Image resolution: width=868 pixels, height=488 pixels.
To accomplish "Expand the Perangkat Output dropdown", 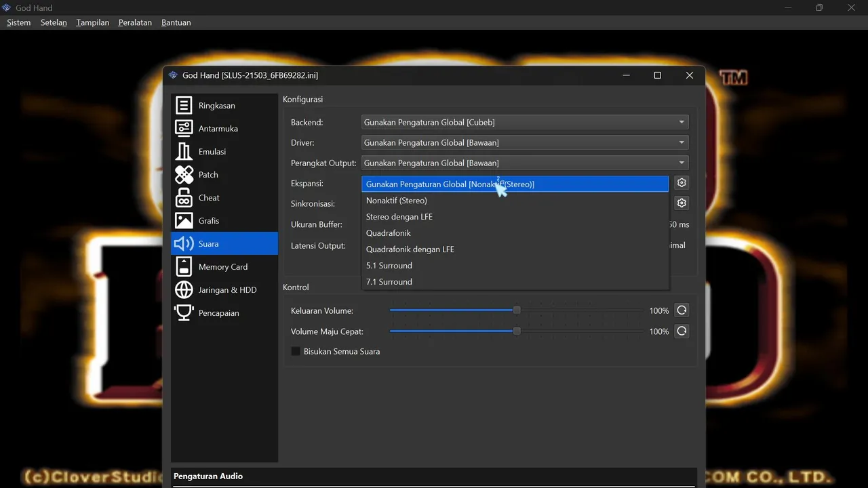I will (525, 163).
